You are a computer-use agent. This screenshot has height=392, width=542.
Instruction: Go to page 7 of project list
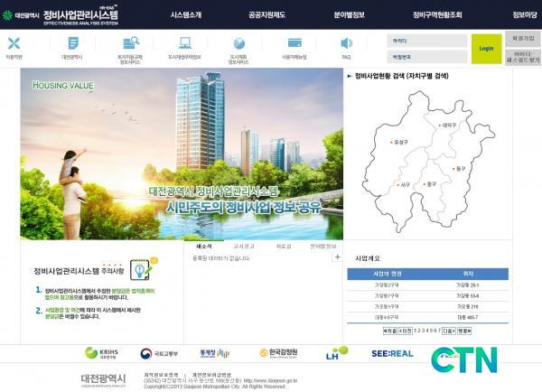[x=439, y=331]
